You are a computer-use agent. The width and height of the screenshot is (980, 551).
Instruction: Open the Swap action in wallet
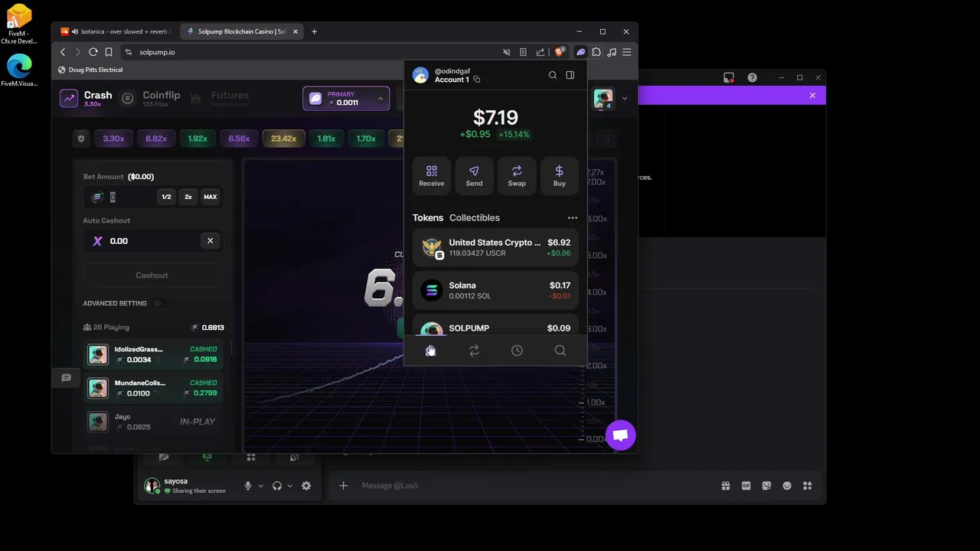[x=517, y=175]
